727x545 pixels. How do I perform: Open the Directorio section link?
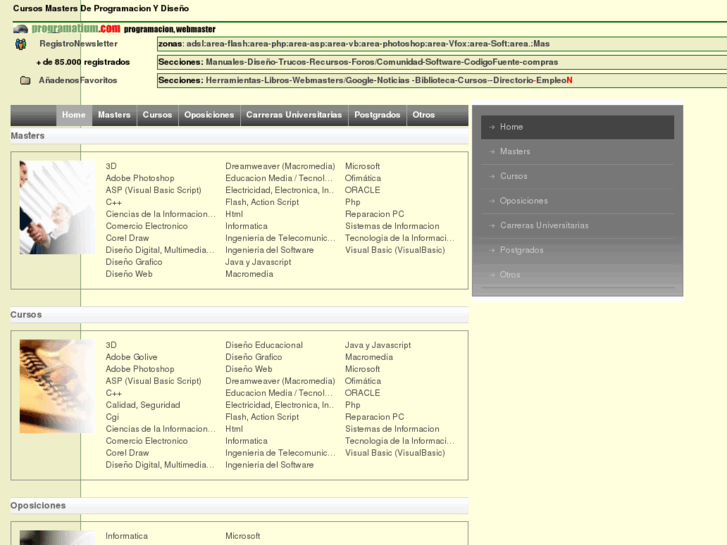513,80
